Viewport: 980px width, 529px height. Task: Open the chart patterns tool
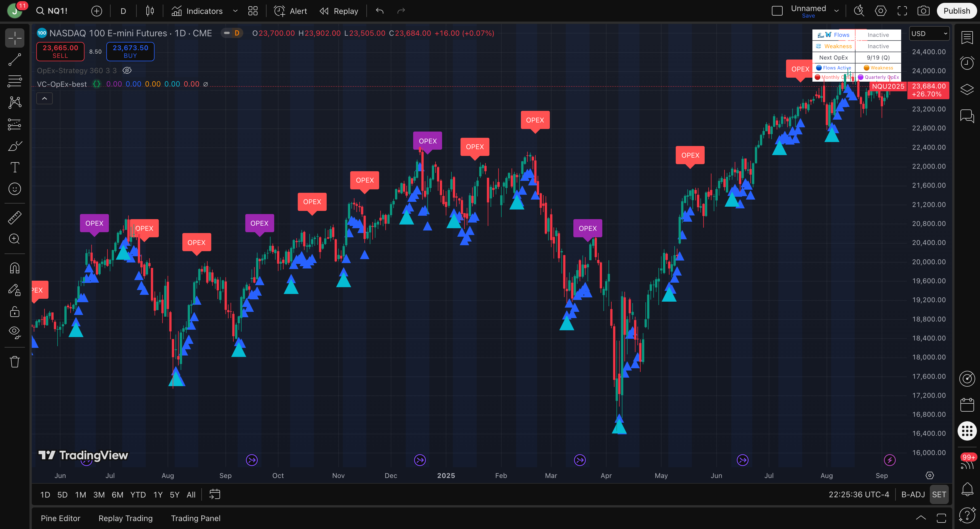pyautogui.click(x=15, y=102)
